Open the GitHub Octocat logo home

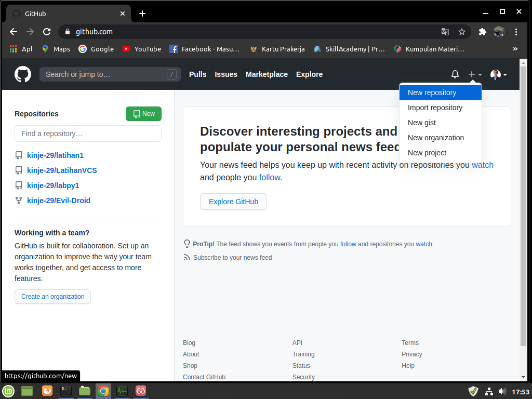(x=23, y=74)
